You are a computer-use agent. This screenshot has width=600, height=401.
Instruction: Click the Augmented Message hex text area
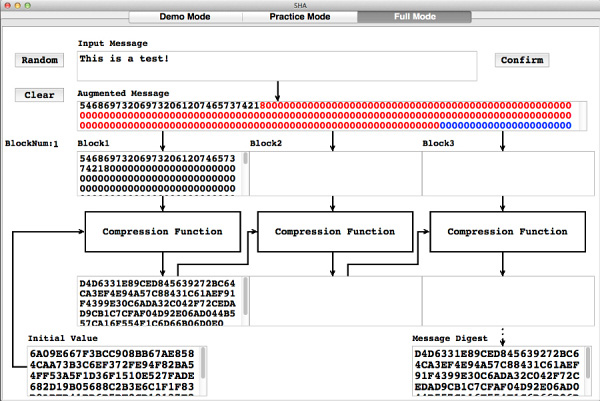pos(320,115)
